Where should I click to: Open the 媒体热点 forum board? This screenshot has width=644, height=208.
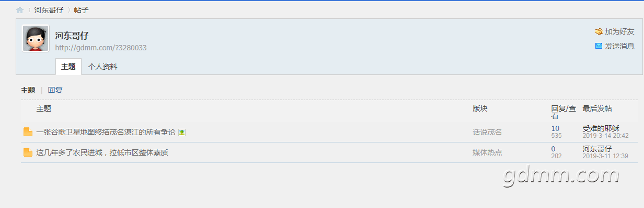point(487,152)
